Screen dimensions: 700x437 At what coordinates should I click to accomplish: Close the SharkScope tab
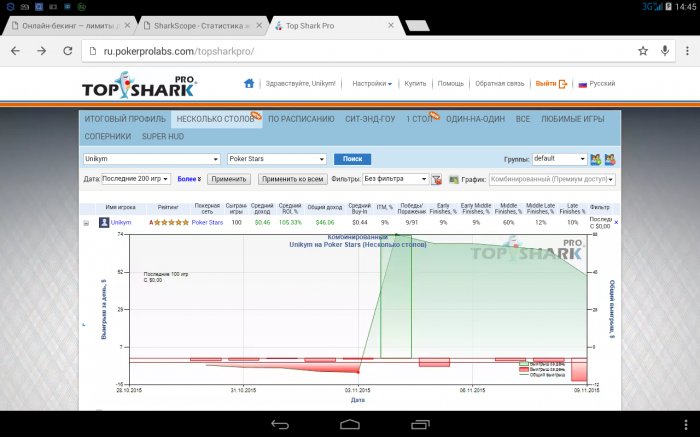259,26
